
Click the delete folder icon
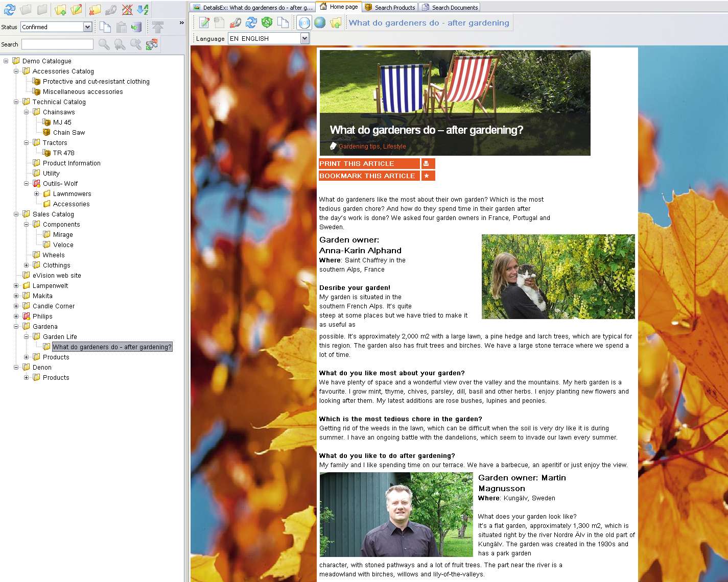click(95, 9)
